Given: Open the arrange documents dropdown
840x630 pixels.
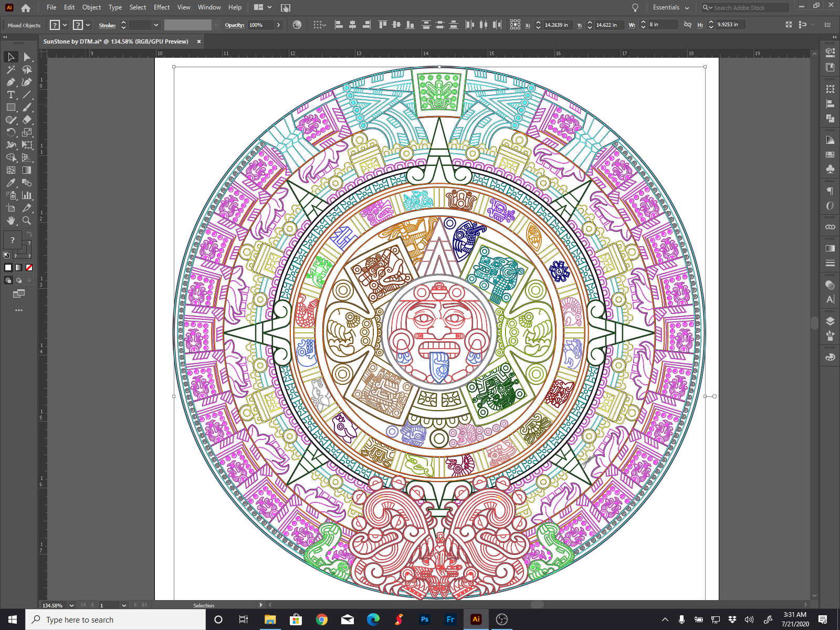Looking at the screenshot, I should [263, 7].
